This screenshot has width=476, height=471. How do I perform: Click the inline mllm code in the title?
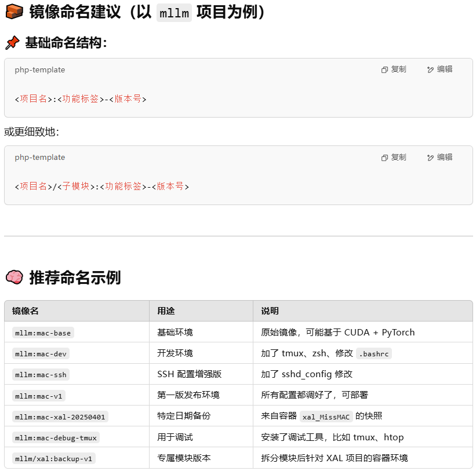[174, 12]
